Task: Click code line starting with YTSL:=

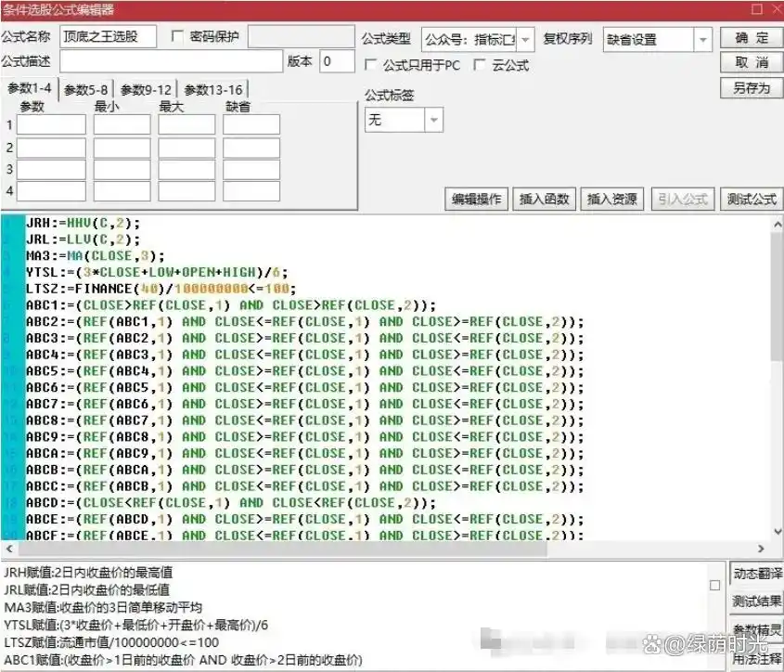Action: tap(157, 273)
